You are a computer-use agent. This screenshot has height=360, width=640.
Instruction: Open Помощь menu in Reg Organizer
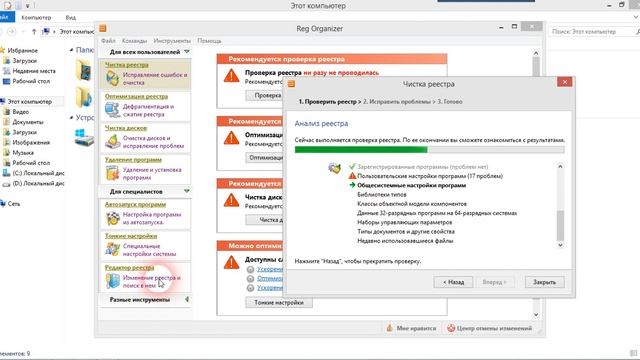(x=209, y=41)
